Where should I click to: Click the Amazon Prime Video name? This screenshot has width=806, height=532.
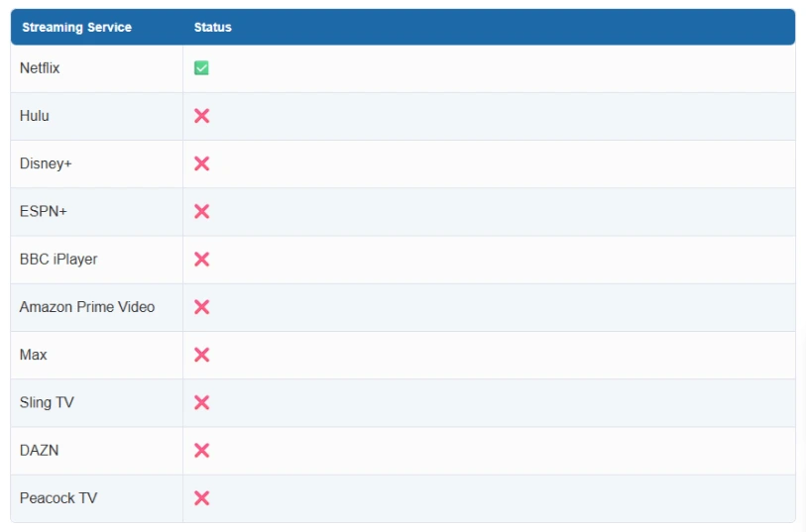pyautogui.click(x=87, y=307)
